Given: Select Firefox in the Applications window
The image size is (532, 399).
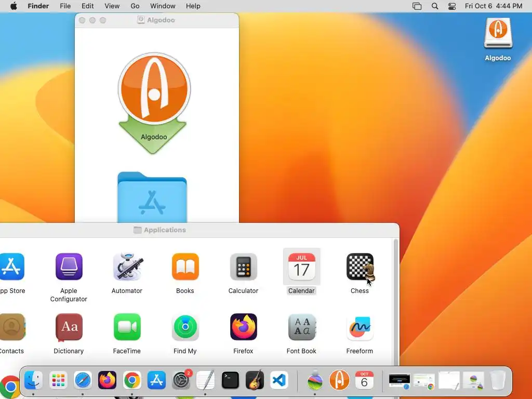Looking at the screenshot, I should coord(244,327).
